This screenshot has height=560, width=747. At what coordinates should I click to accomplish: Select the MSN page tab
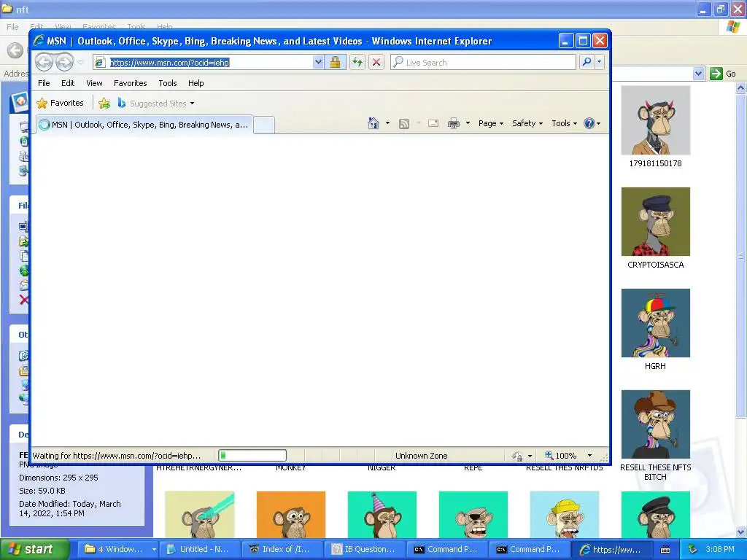pyautogui.click(x=144, y=125)
